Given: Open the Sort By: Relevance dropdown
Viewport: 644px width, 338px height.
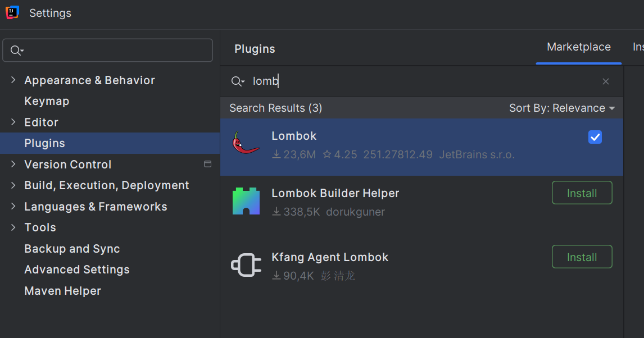Looking at the screenshot, I should (x=561, y=108).
